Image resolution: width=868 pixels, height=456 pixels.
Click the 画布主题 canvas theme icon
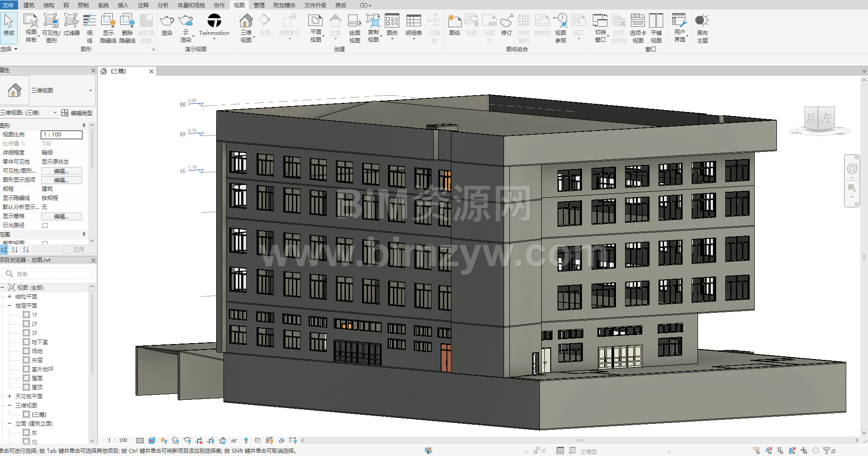click(702, 28)
